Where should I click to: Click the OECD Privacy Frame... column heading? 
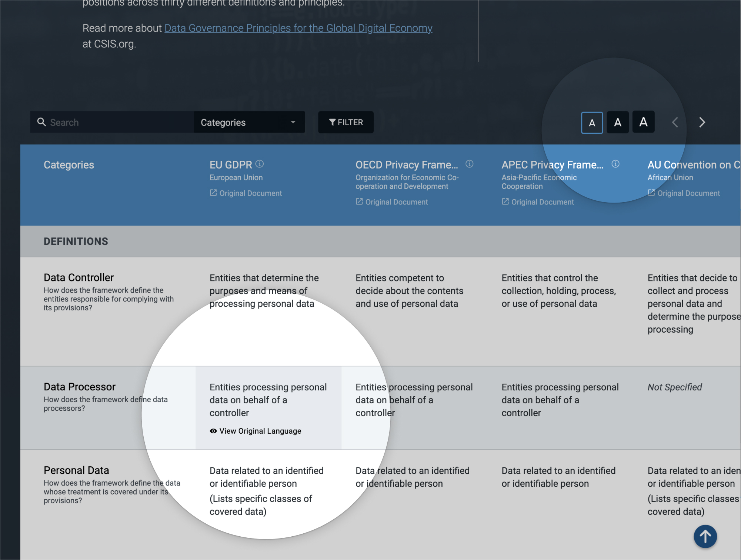407,165
